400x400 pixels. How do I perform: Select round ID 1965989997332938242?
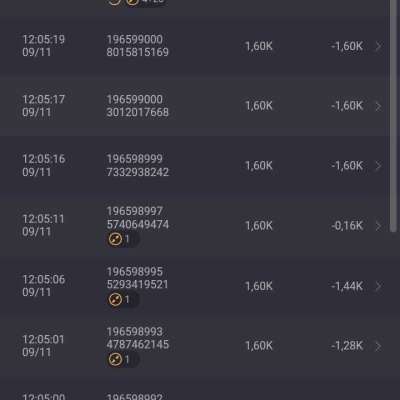pyautogui.click(x=137, y=165)
